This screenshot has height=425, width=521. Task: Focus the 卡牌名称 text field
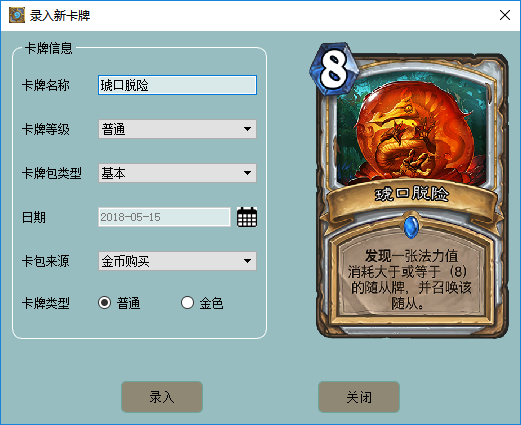click(177, 85)
